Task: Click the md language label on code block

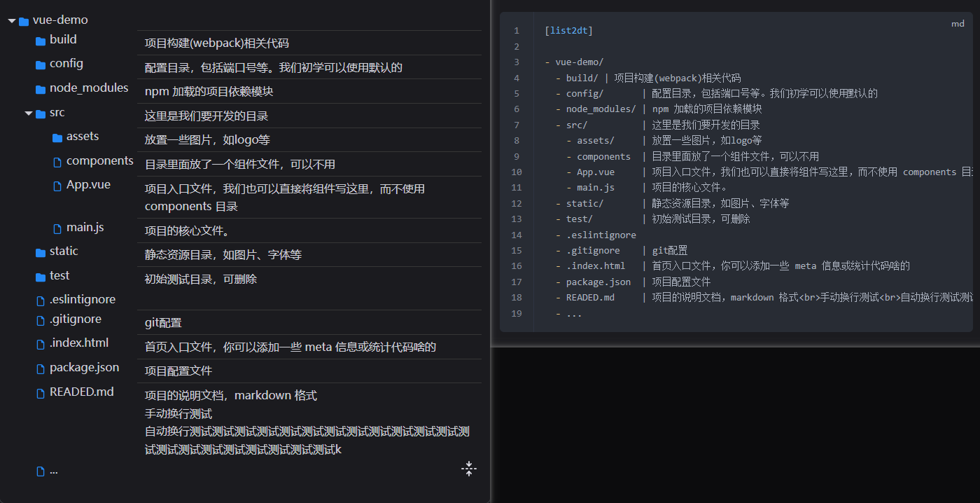Action: click(x=958, y=24)
